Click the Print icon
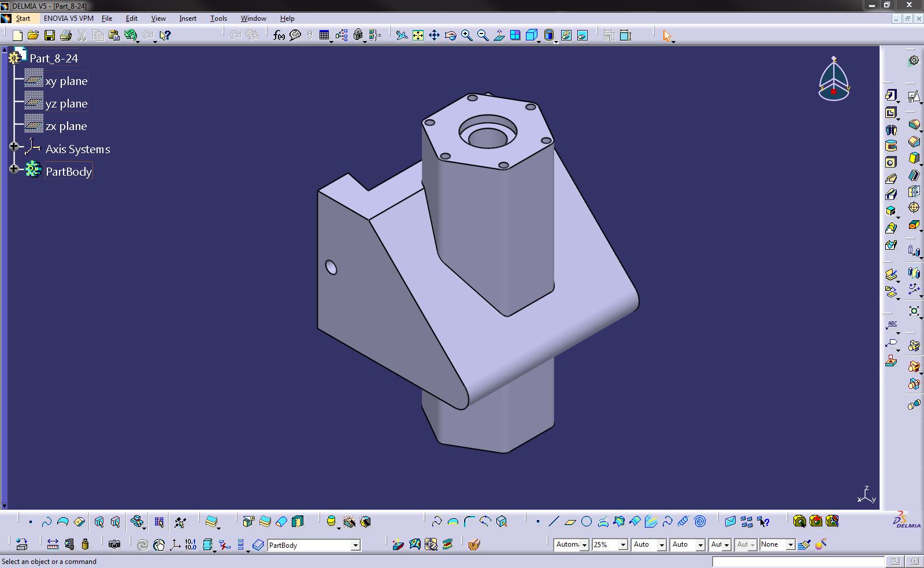The image size is (924, 568). [66, 36]
